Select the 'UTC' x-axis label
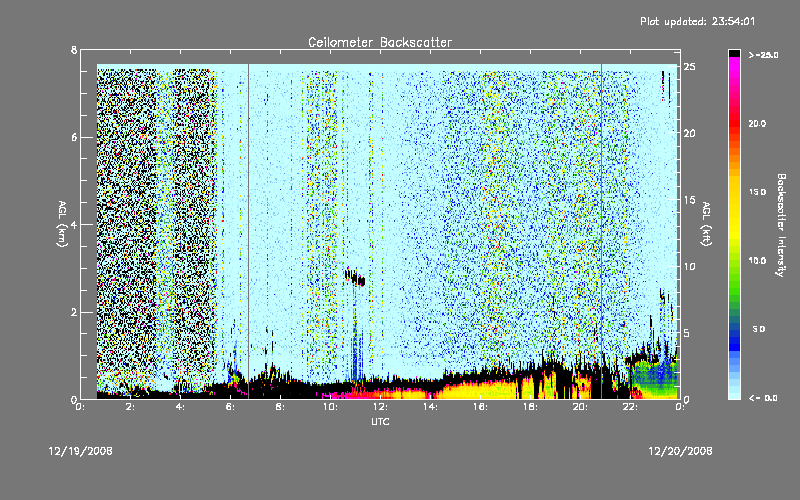This screenshot has width=800, height=500. [381, 421]
